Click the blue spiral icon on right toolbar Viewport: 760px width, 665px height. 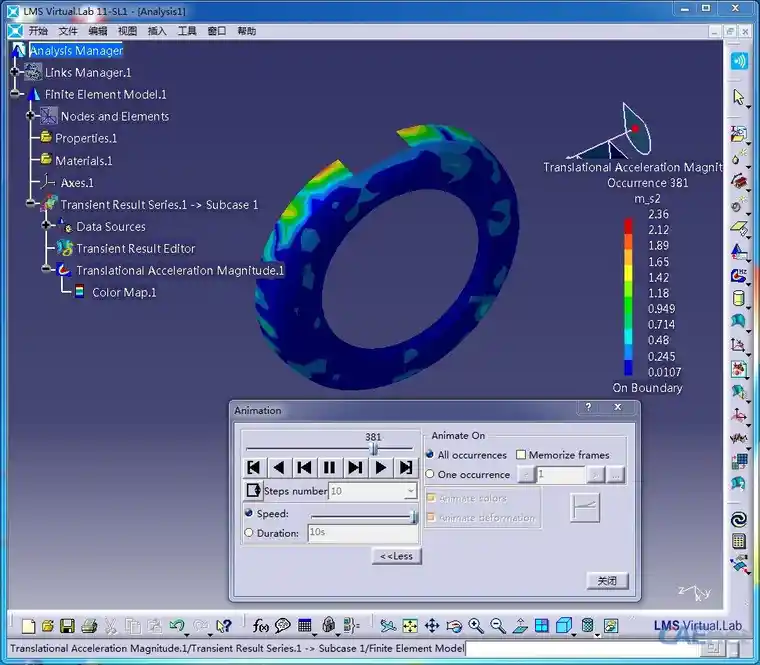point(739,520)
